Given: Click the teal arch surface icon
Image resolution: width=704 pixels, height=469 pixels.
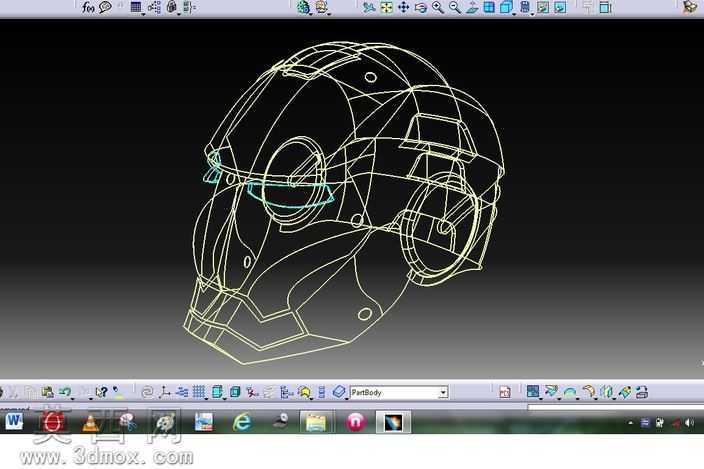Looking at the screenshot, I should (x=570, y=392).
